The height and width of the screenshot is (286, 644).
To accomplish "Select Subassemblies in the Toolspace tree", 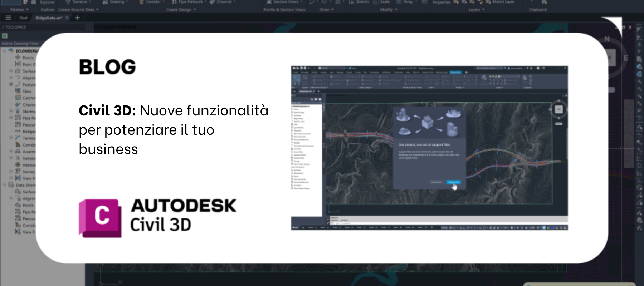I will (x=25, y=158).
